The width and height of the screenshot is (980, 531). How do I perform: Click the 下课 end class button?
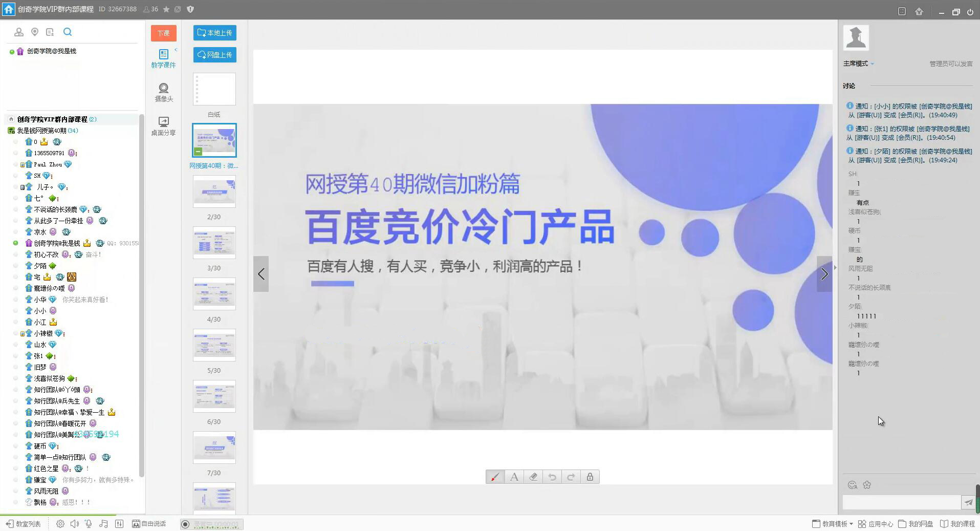point(164,33)
